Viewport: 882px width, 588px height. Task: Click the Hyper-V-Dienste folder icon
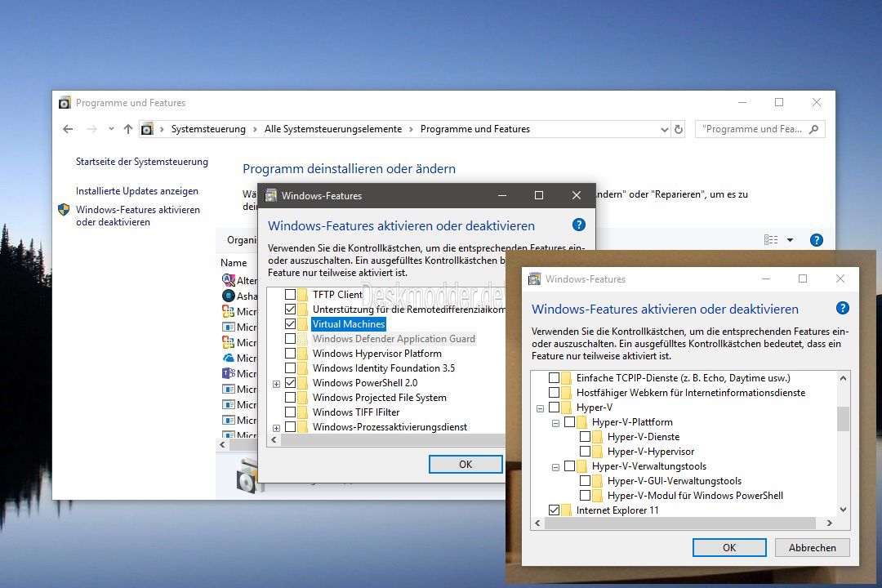point(597,437)
